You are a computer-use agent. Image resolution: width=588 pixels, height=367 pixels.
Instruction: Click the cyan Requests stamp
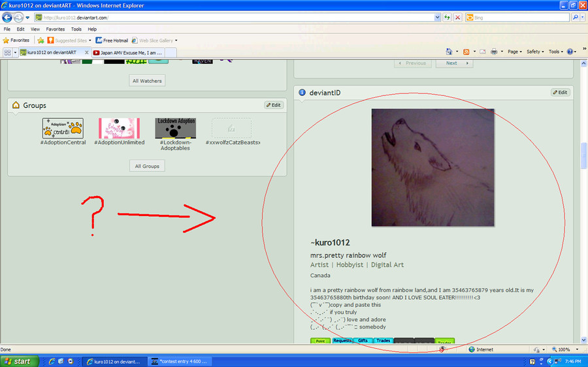[x=342, y=340]
